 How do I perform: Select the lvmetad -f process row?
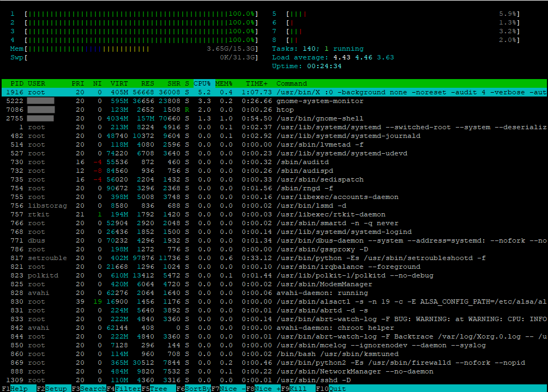pyautogui.click(x=274, y=144)
